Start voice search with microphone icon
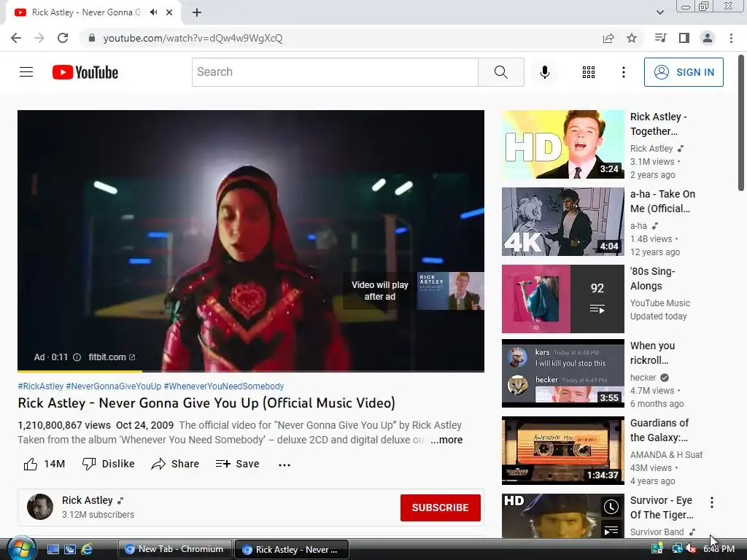The width and height of the screenshot is (747, 560). click(544, 72)
